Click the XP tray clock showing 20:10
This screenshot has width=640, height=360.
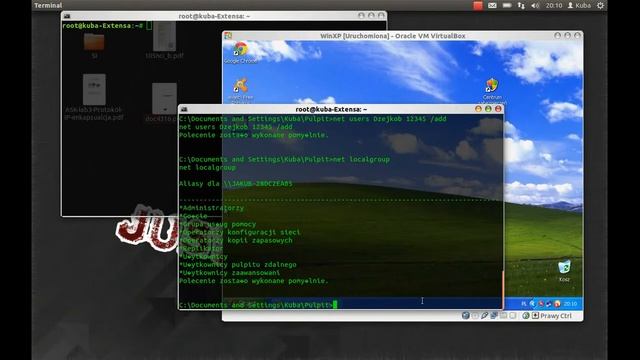570,304
